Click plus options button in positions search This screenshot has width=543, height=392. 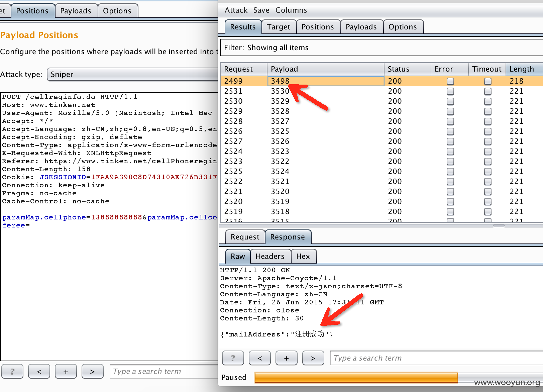click(66, 372)
